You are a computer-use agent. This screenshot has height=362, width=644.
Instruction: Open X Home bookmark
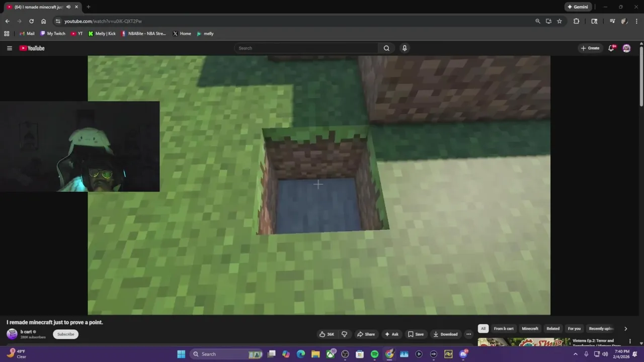click(182, 34)
